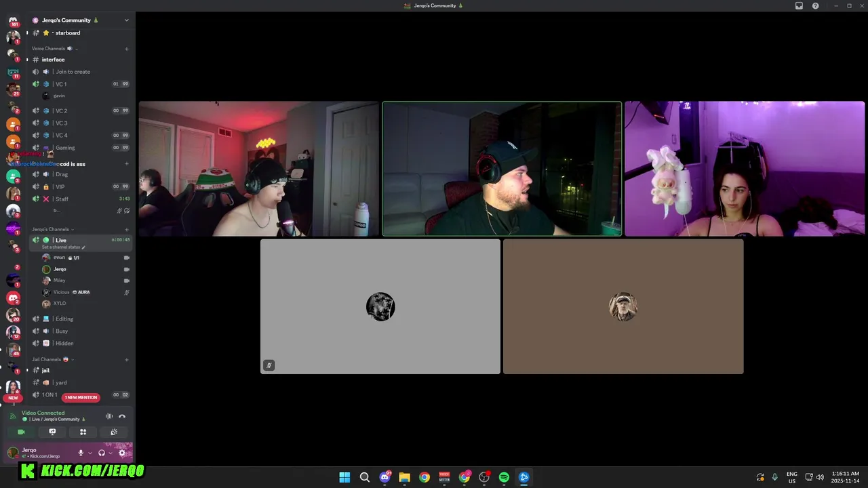The image size is (868, 488).
Task: Jump to the 1 New Mention pill
Action: (x=81, y=397)
